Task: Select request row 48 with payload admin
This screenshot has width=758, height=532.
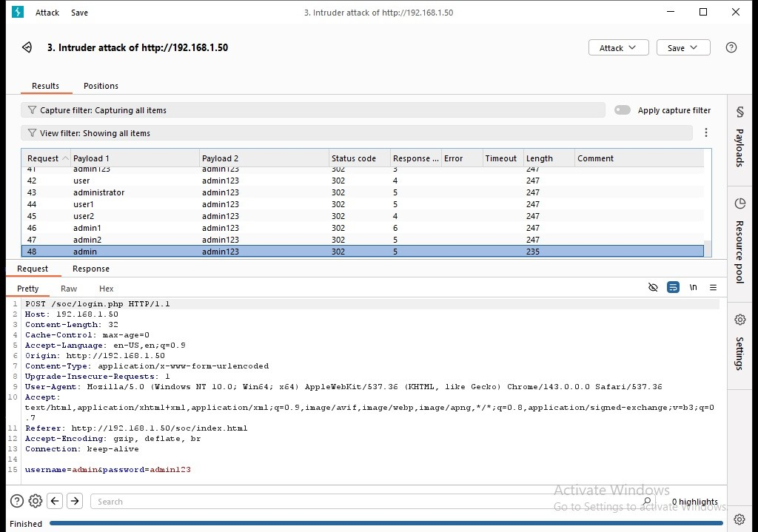Action: (363, 252)
